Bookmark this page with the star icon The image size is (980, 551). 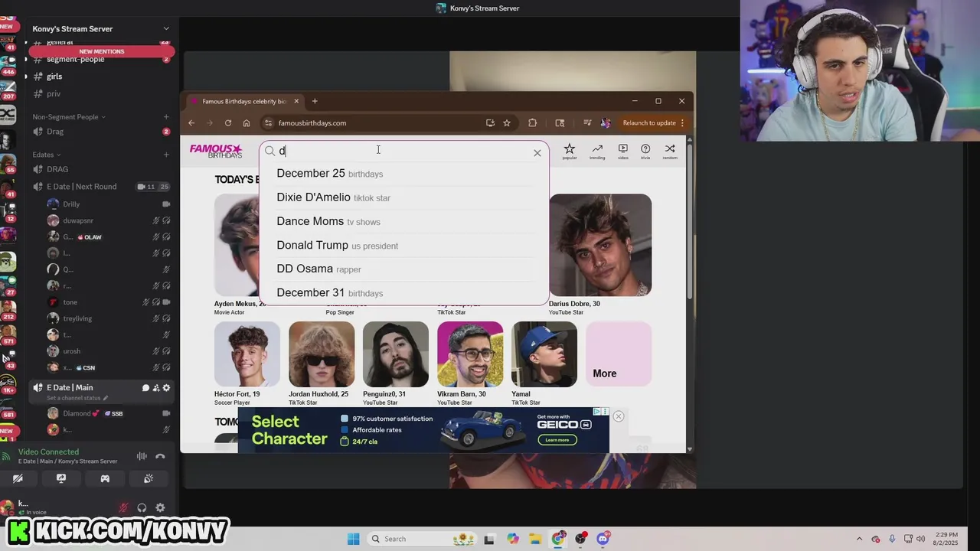507,122
